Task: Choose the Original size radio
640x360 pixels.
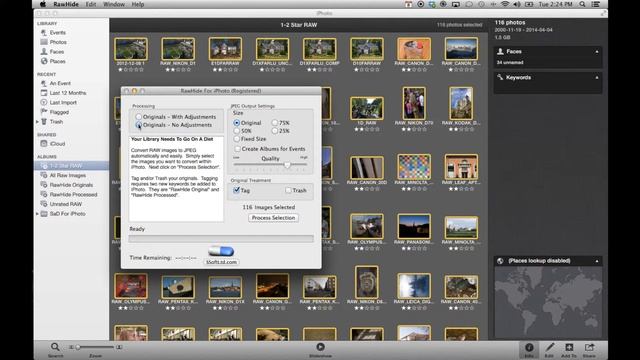Action: (x=236, y=122)
